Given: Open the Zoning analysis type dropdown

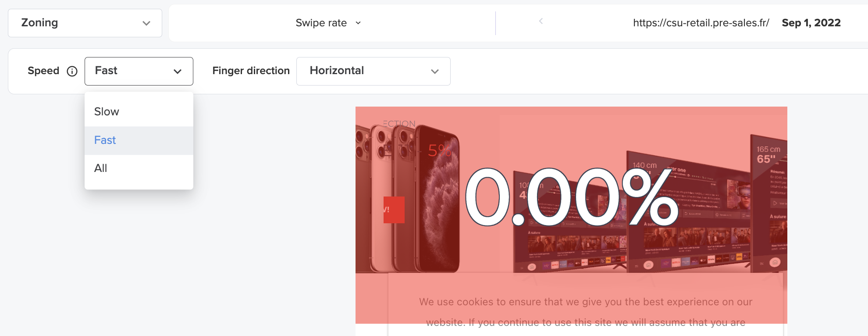Looking at the screenshot, I should point(85,23).
